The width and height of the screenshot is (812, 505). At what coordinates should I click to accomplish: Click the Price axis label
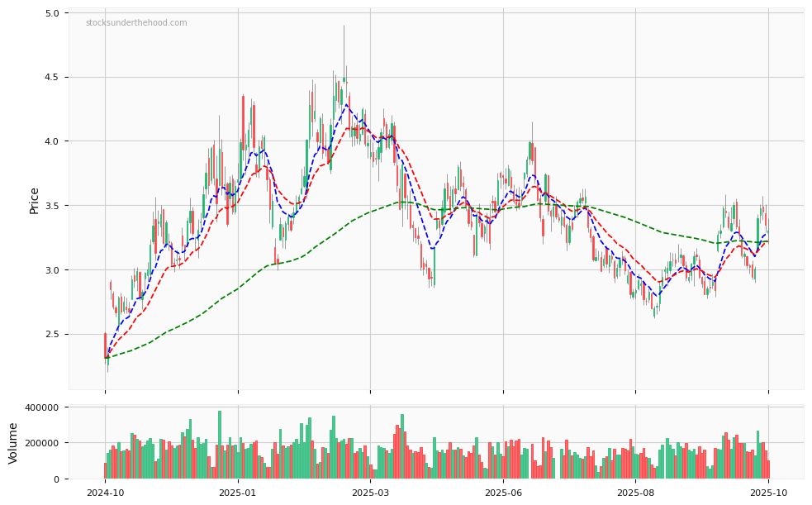35,200
